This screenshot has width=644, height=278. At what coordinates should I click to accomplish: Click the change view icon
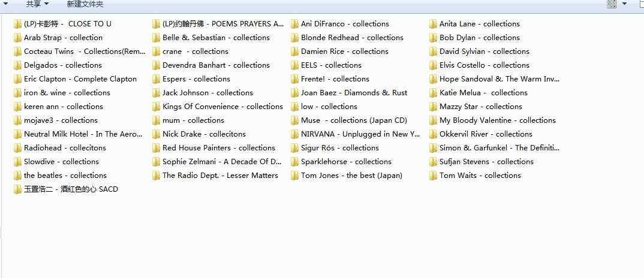612,4
